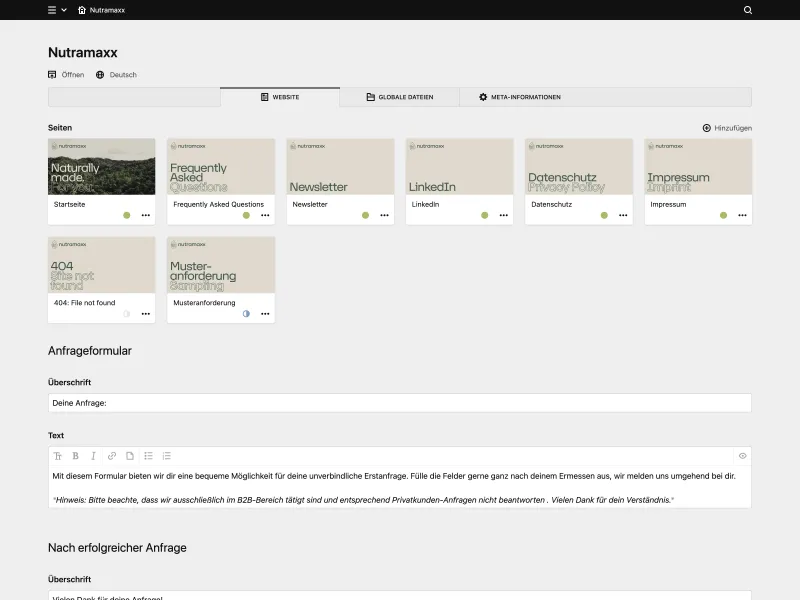Toggle visibility status on Musteranforderung page

point(246,313)
